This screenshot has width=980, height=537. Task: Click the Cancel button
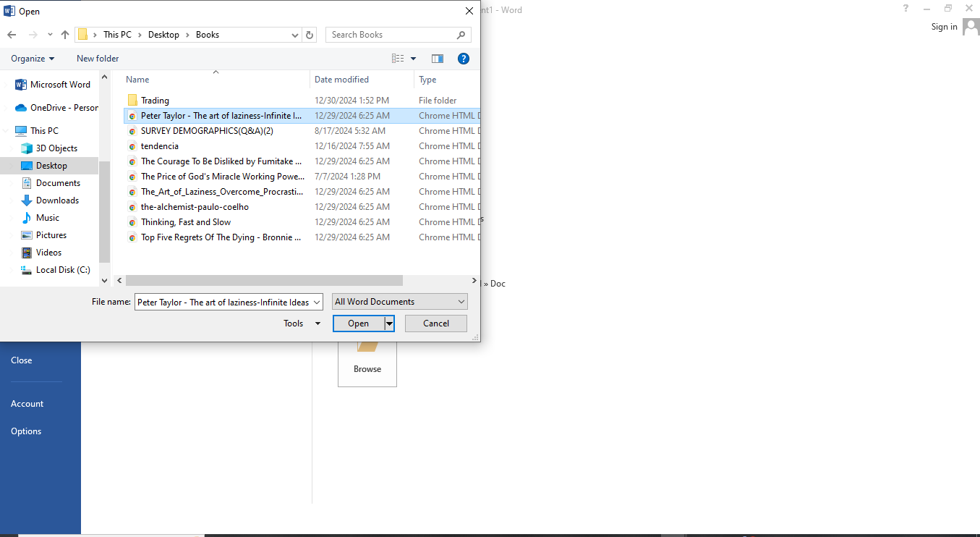point(436,324)
